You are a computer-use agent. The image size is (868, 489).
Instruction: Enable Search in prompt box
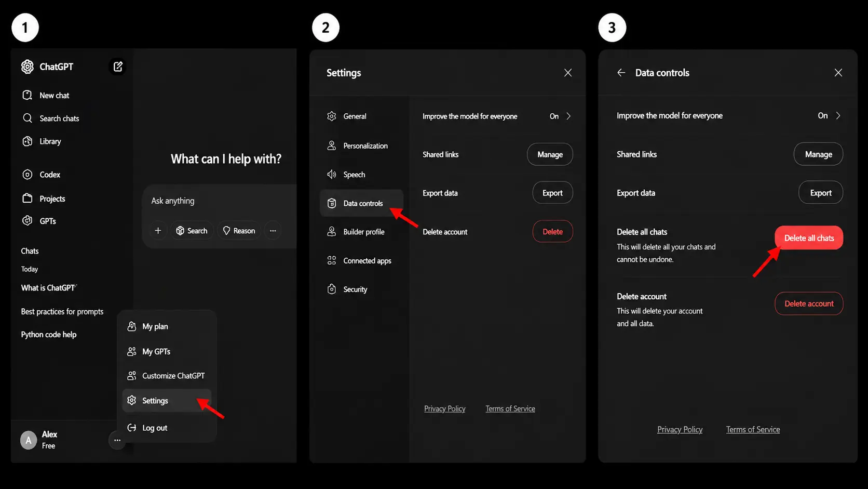(192, 231)
